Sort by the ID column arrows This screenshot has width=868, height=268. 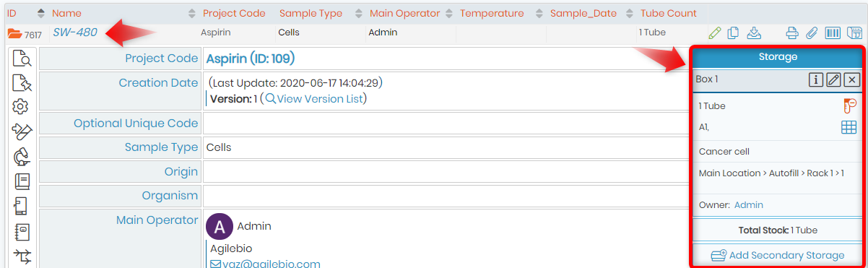click(40, 13)
